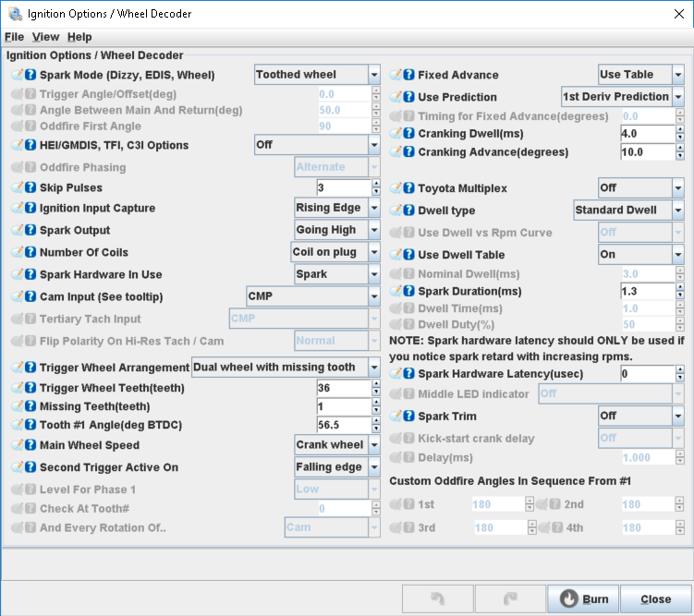The width and height of the screenshot is (694, 616).
Task: Open the File menu
Action: pyautogui.click(x=14, y=37)
